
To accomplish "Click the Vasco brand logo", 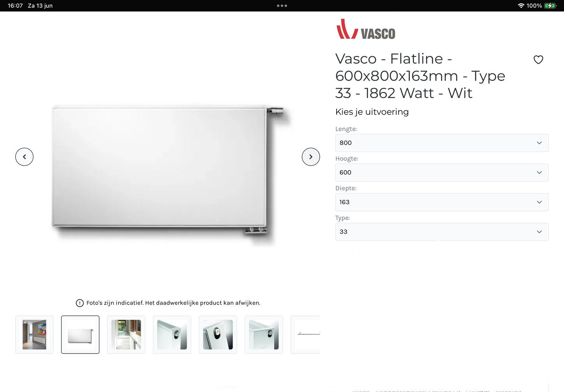I will 366,29.
